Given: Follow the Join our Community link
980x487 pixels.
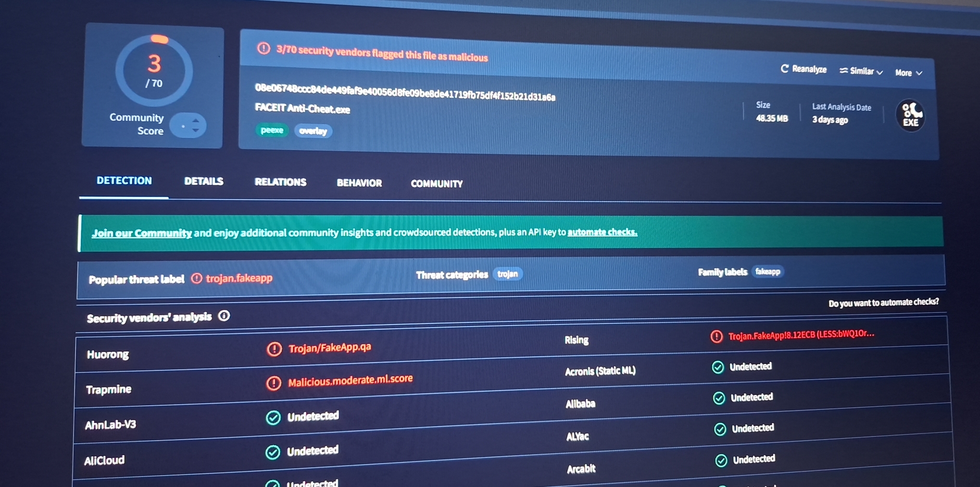Looking at the screenshot, I should [x=142, y=233].
